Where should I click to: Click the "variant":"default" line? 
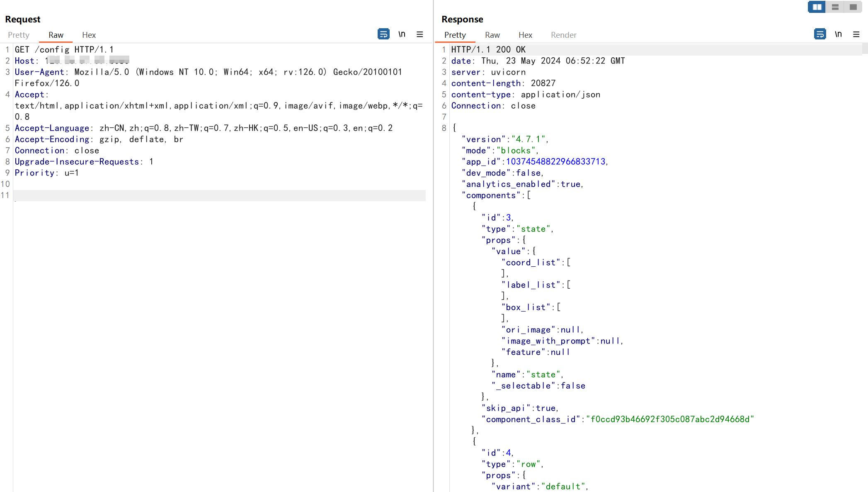click(540, 487)
